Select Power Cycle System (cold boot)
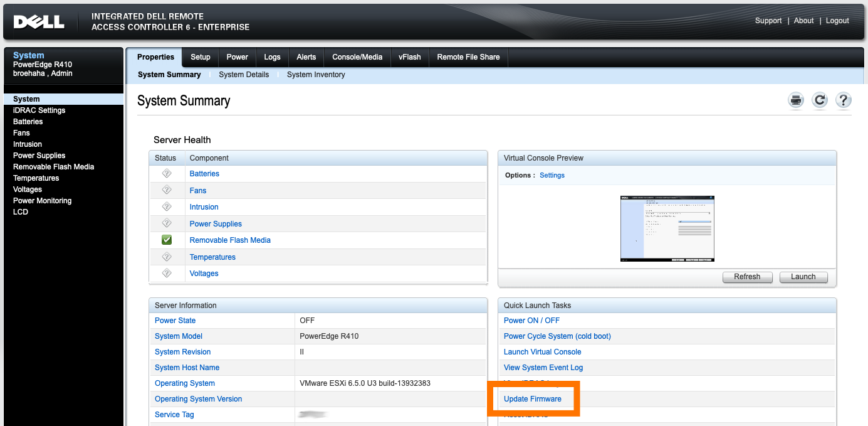 coord(557,336)
